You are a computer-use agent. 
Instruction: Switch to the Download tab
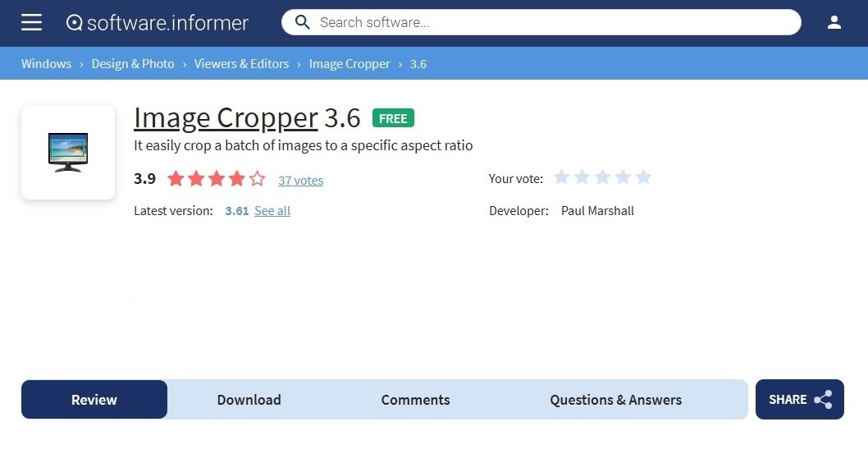pyautogui.click(x=249, y=399)
